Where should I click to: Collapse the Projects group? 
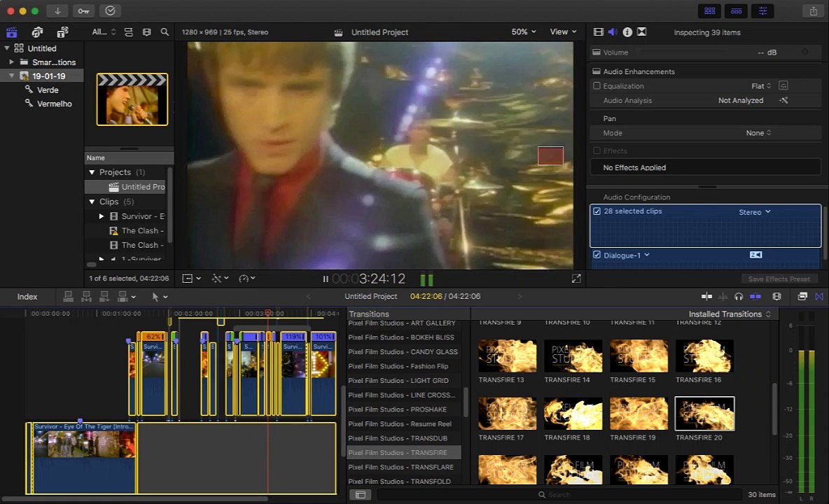[x=92, y=172]
